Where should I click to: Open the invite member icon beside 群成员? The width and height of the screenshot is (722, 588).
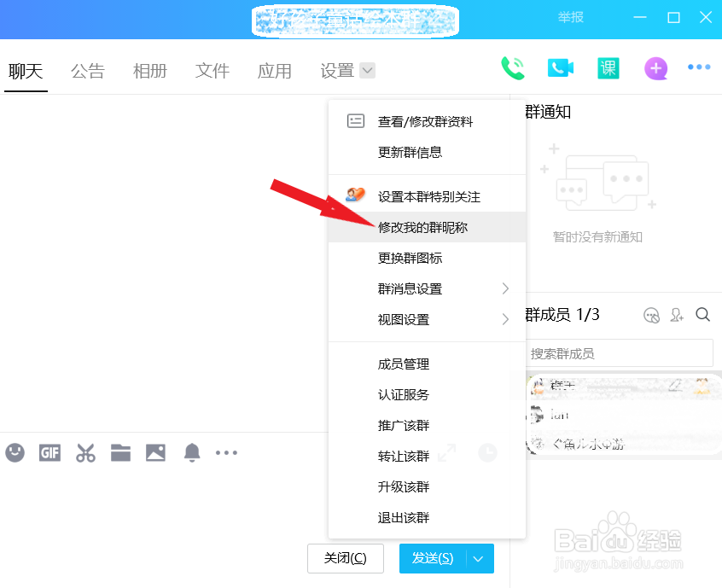click(x=677, y=315)
